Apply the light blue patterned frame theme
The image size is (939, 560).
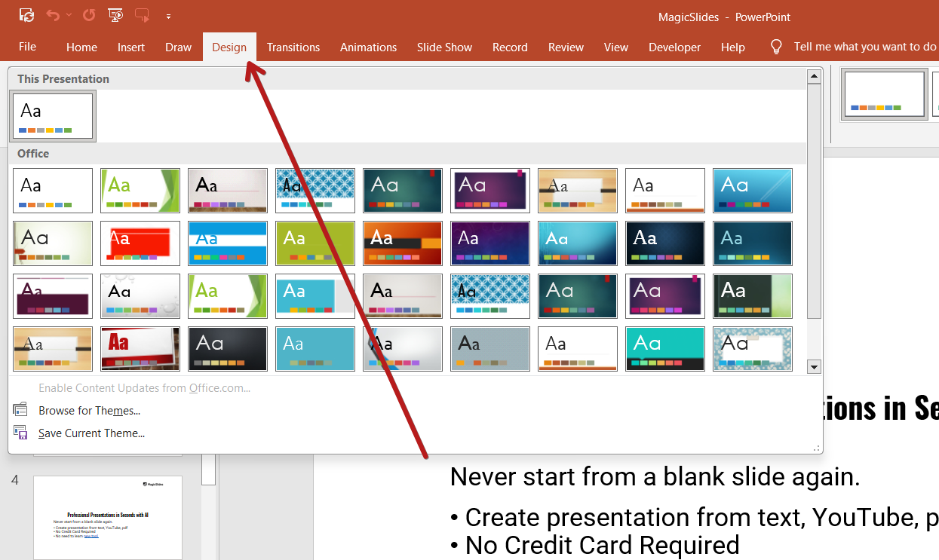753,349
